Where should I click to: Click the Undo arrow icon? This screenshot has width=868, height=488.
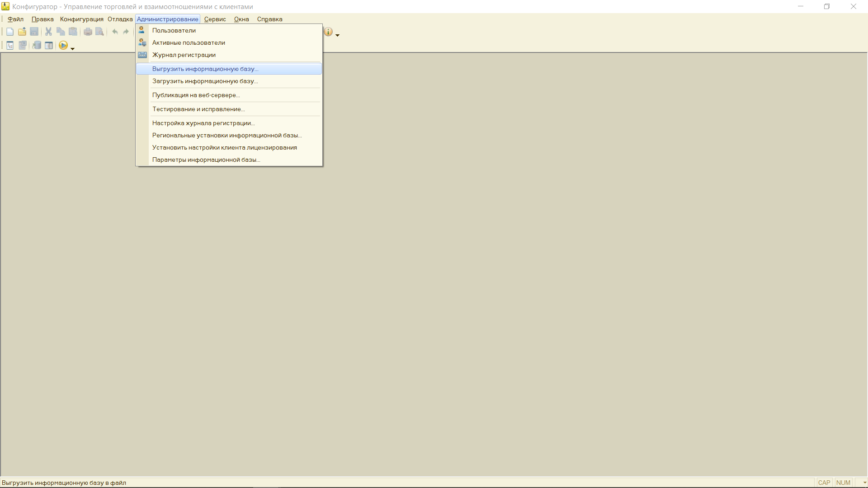click(115, 32)
